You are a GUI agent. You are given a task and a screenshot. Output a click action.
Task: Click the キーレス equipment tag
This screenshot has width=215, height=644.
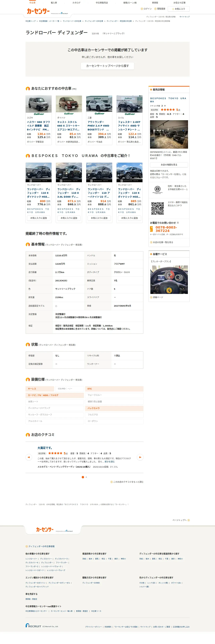(x=40, y=389)
